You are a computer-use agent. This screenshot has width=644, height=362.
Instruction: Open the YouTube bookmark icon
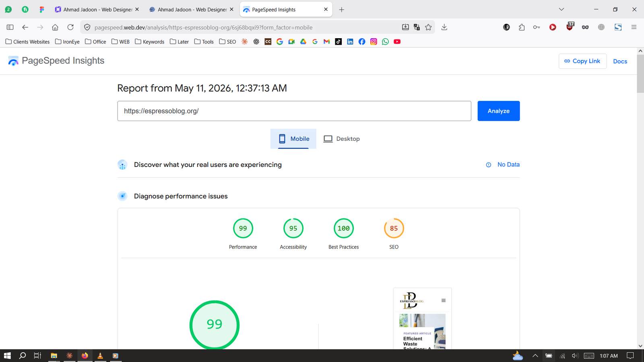pyautogui.click(x=397, y=42)
